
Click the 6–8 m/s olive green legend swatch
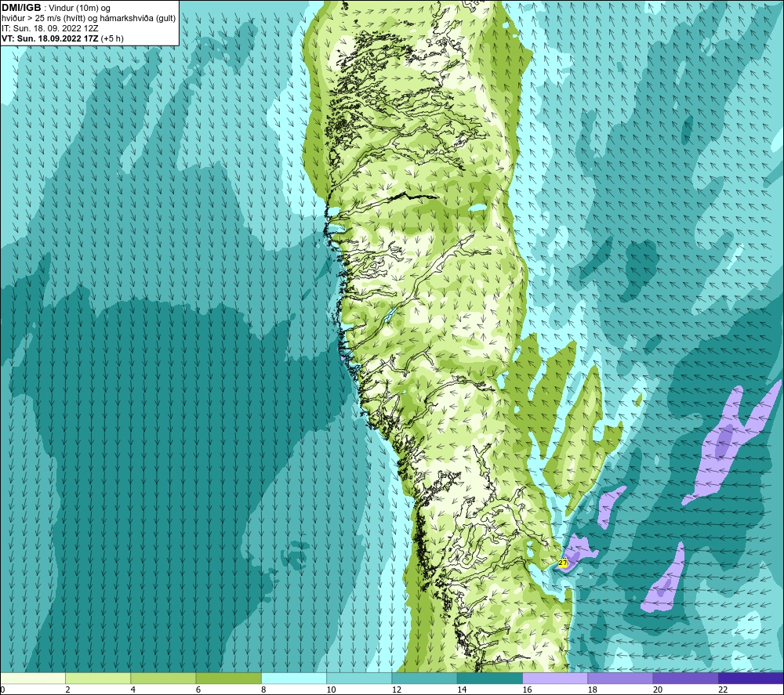click(x=228, y=678)
